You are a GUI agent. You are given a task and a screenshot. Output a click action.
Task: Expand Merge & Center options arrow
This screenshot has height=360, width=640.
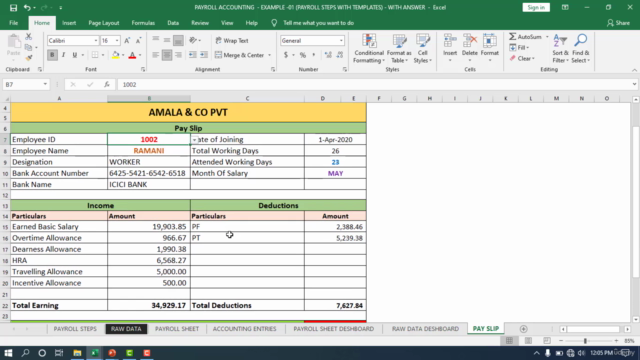pyautogui.click(x=269, y=55)
